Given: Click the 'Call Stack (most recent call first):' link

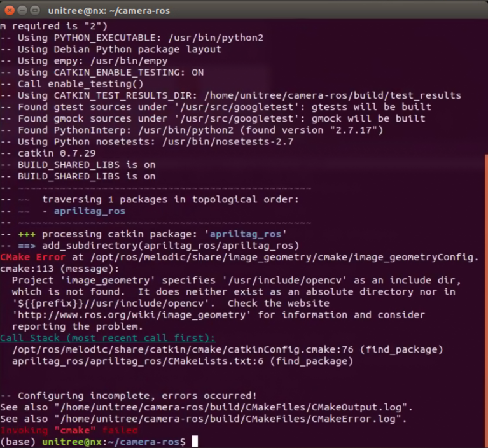Looking at the screenshot, I should tap(108, 338).
